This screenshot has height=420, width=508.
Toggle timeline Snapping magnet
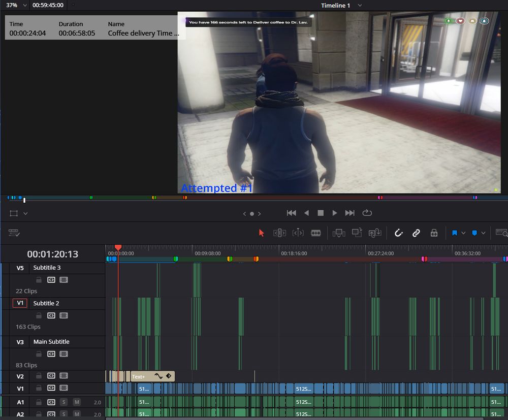tap(398, 233)
